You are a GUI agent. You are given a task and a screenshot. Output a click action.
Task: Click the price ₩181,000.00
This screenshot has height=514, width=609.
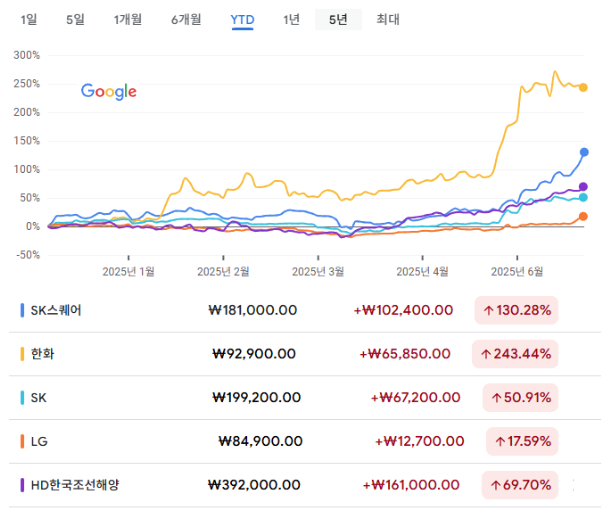click(x=253, y=310)
